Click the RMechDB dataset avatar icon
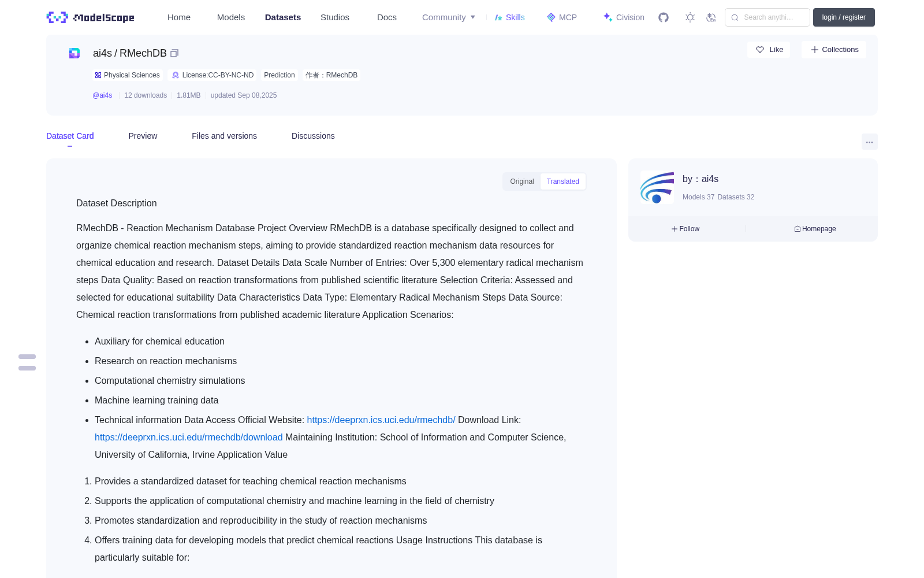 point(74,53)
